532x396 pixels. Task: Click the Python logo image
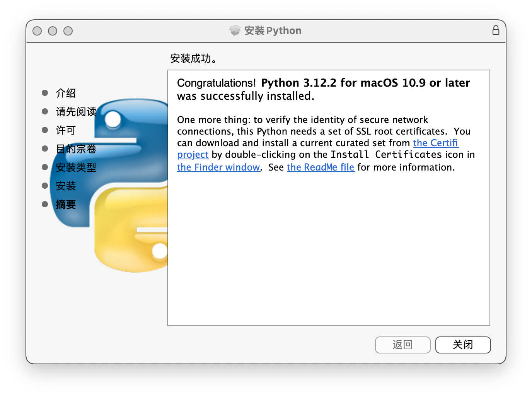109,185
